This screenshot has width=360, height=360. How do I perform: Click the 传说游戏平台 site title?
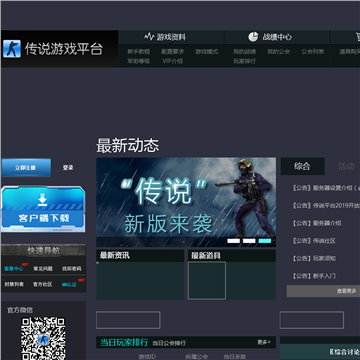[63, 49]
